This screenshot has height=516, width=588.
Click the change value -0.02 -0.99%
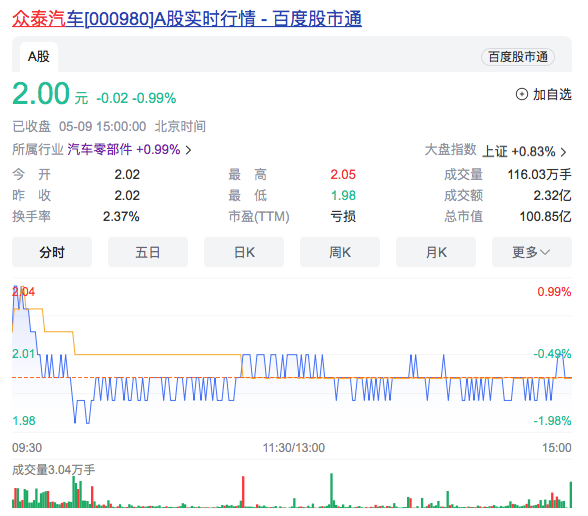coord(136,98)
